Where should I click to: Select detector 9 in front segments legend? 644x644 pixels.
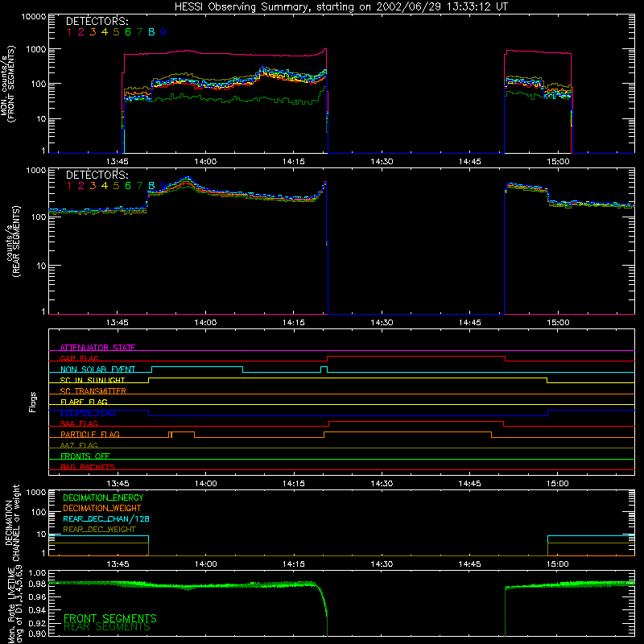(163, 32)
